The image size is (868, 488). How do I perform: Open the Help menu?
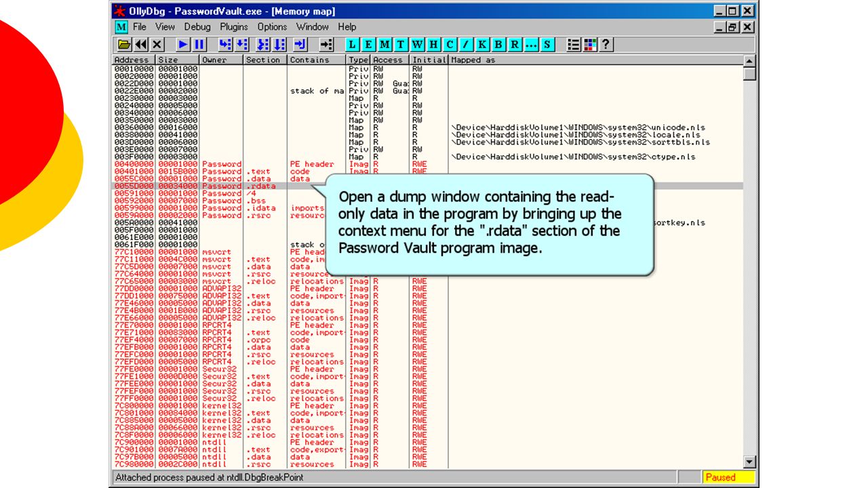click(x=347, y=27)
